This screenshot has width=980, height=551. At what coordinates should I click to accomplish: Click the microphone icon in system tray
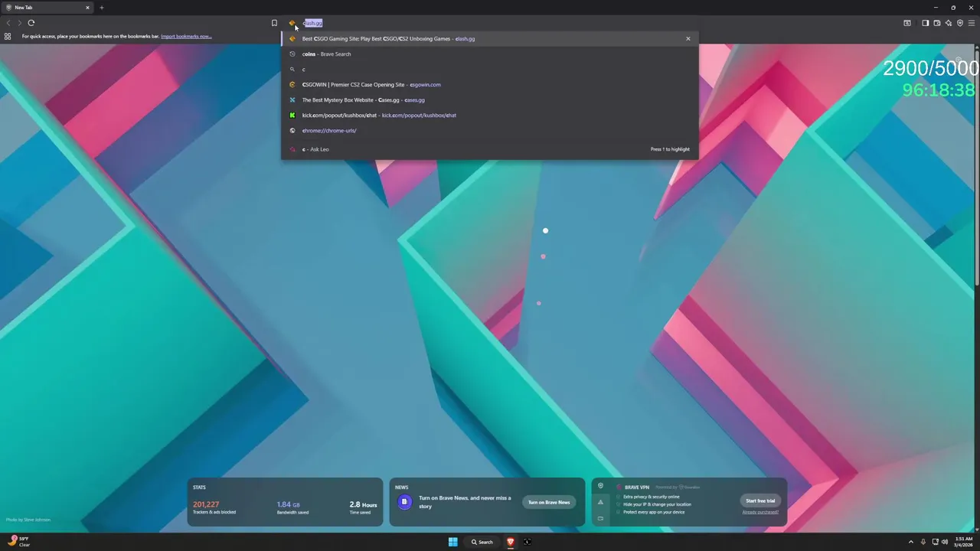(923, 542)
